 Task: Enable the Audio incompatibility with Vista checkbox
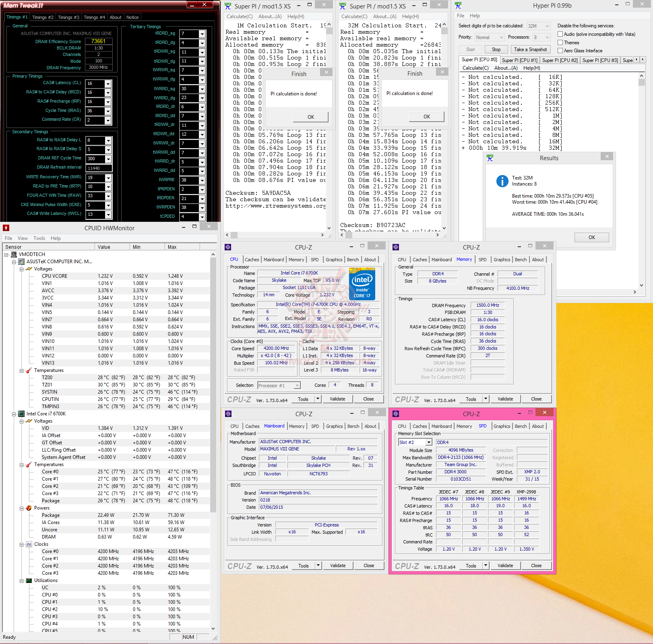[560, 34]
